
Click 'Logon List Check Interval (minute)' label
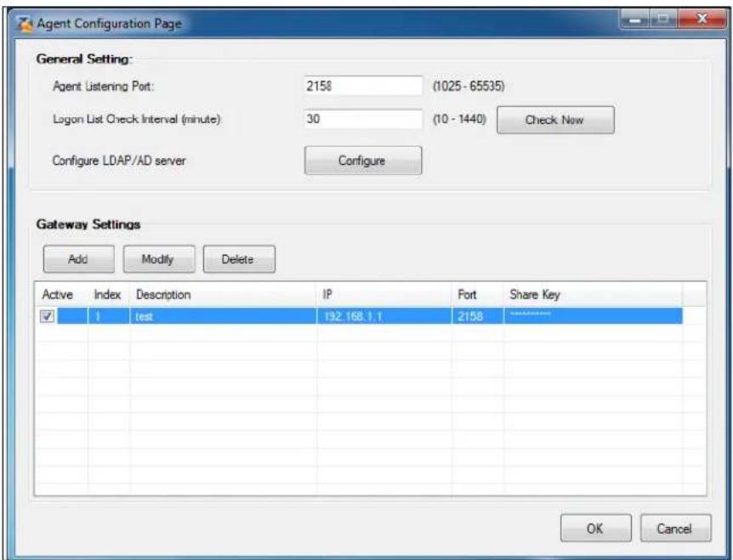click(x=137, y=119)
